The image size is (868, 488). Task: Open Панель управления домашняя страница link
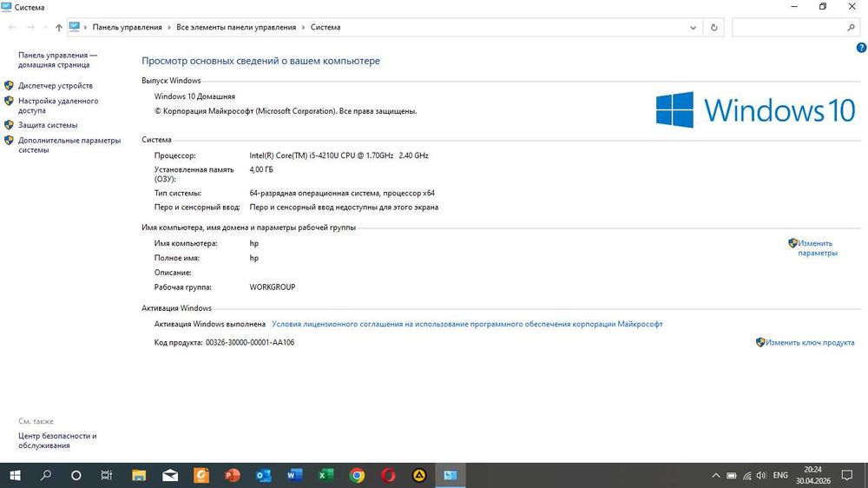pyautogui.click(x=57, y=60)
